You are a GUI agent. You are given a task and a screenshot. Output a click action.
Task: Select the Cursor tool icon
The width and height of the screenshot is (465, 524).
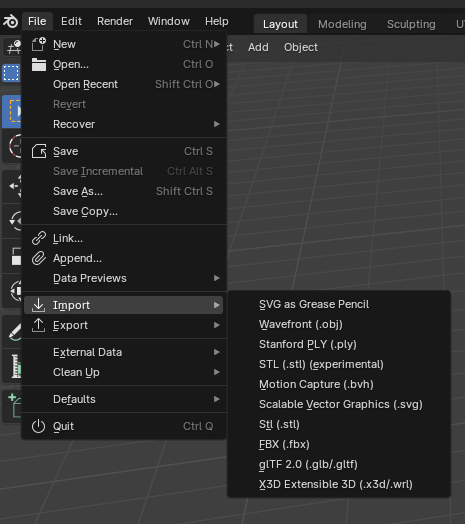(13, 146)
